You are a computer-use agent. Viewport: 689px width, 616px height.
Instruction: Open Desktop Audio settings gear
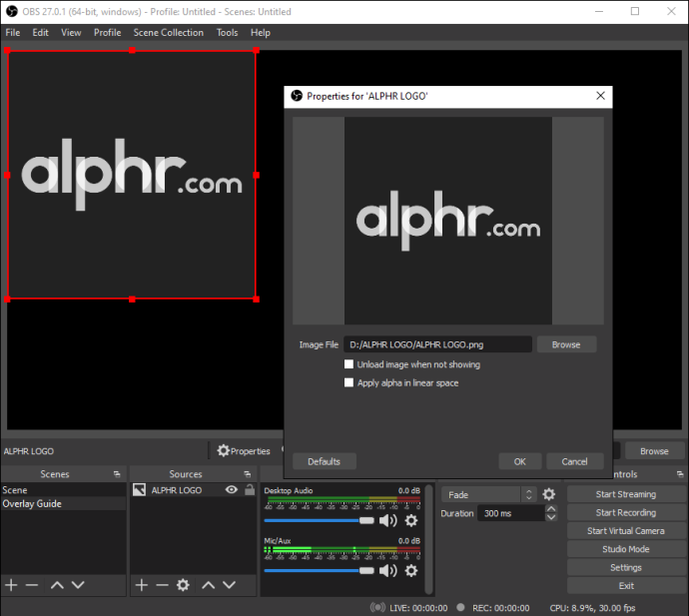(x=410, y=521)
